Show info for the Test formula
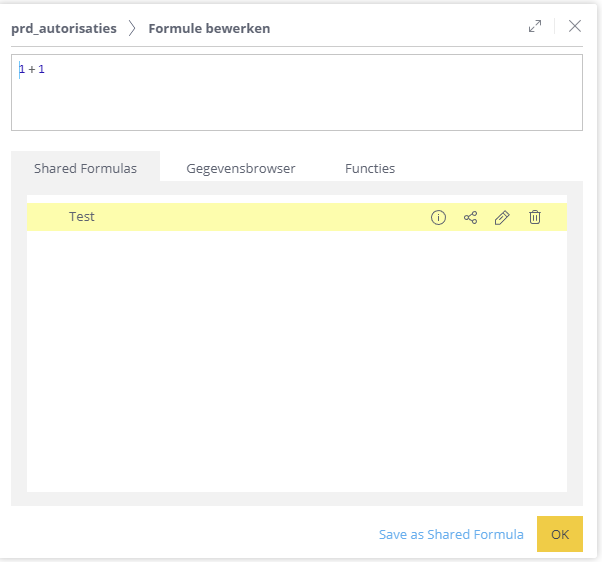This screenshot has width=602, height=562. click(438, 217)
